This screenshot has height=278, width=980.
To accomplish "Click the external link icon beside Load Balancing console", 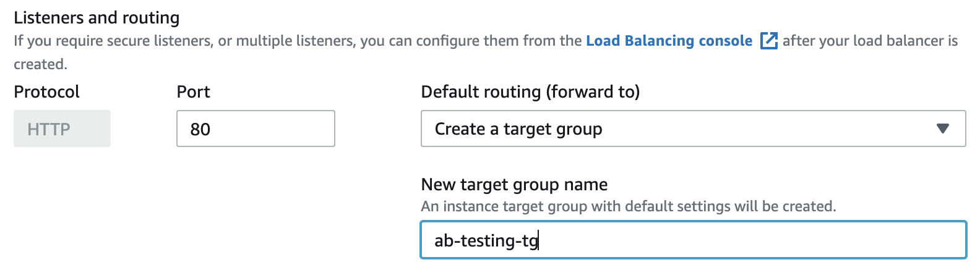I will click(768, 41).
